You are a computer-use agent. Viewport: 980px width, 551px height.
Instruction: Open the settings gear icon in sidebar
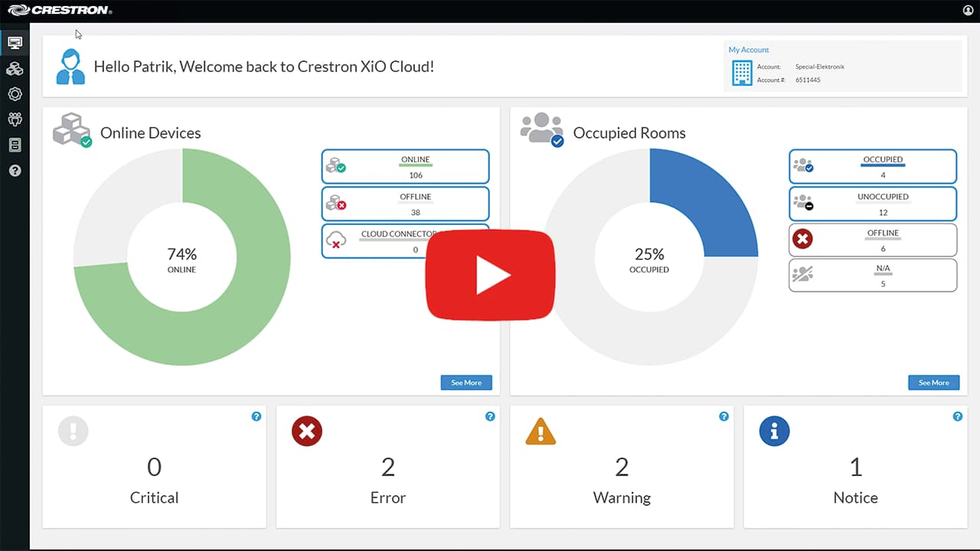(x=15, y=94)
